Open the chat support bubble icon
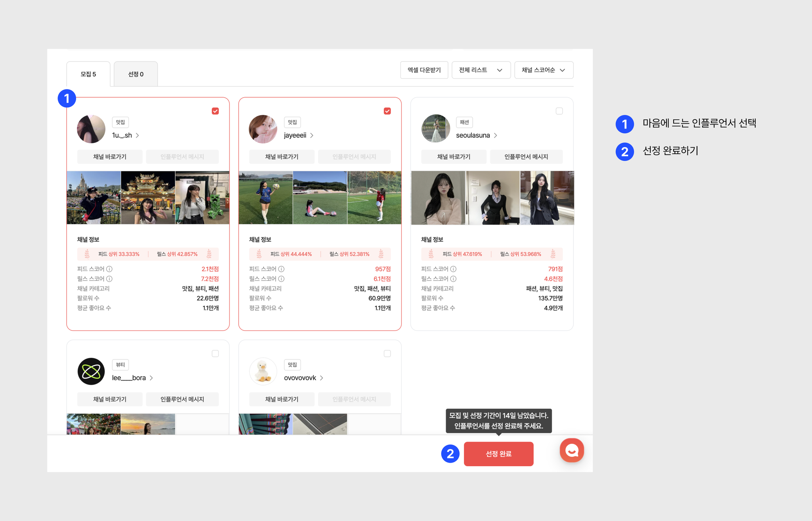The width and height of the screenshot is (812, 521). pos(572,450)
